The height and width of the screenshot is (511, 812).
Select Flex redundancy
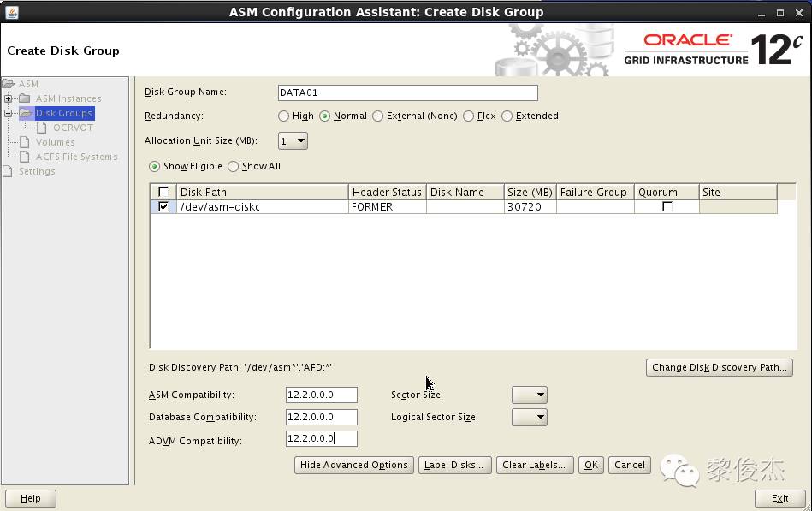point(469,116)
